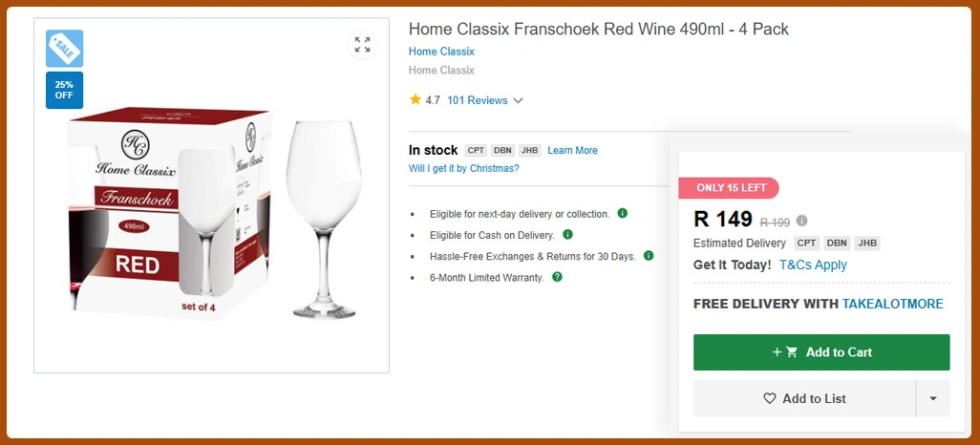Image resolution: width=980 pixels, height=445 pixels.
Task: Open the 101 Reviews link
Action: pyautogui.click(x=477, y=100)
